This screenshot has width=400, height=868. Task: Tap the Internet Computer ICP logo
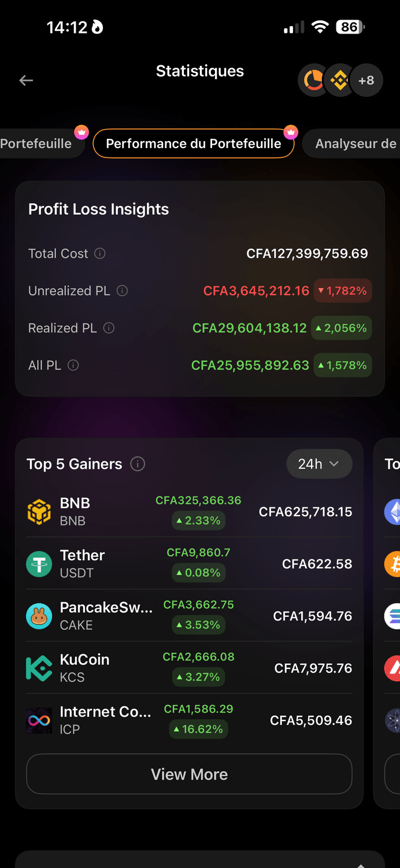(x=39, y=720)
